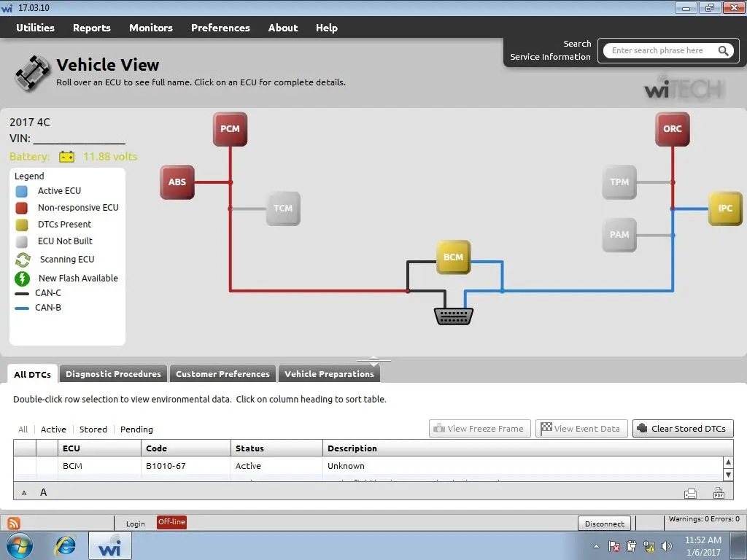Viewport: 747px width, 560px height.
Task: Filter DTC list by Stored
Action: point(93,429)
